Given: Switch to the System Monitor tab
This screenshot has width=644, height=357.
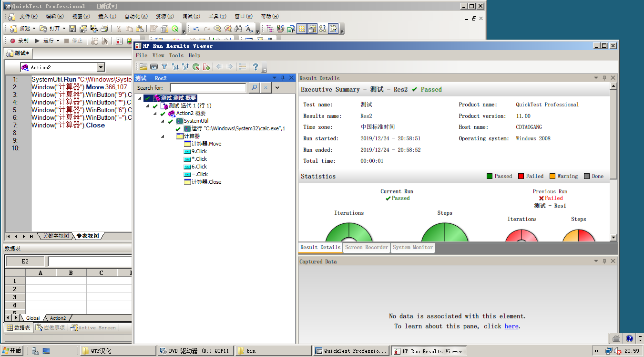Looking at the screenshot, I should pyautogui.click(x=413, y=247).
